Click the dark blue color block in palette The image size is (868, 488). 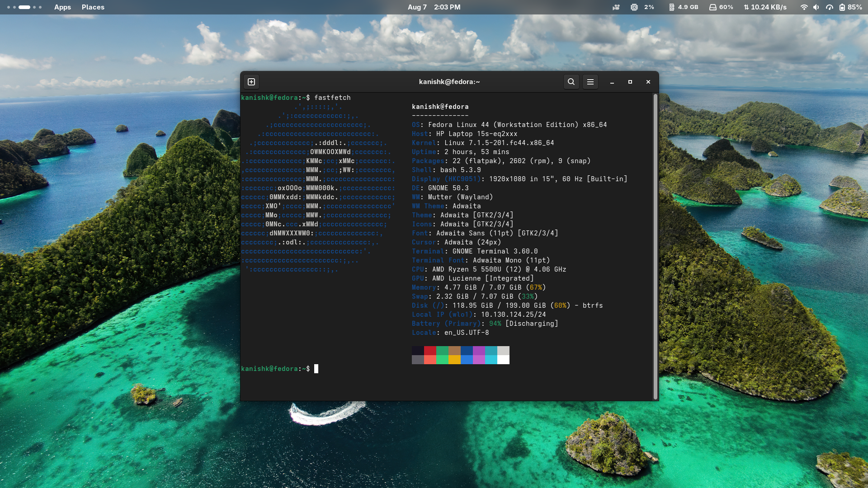point(467,351)
